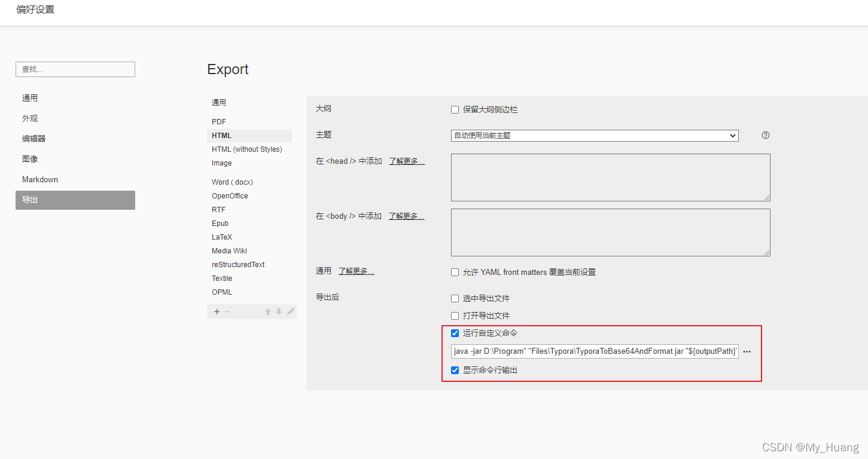The height and width of the screenshot is (459, 868).
Task: Switch to the 外观 settings section
Action: pyautogui.click(x=30, y=118)
